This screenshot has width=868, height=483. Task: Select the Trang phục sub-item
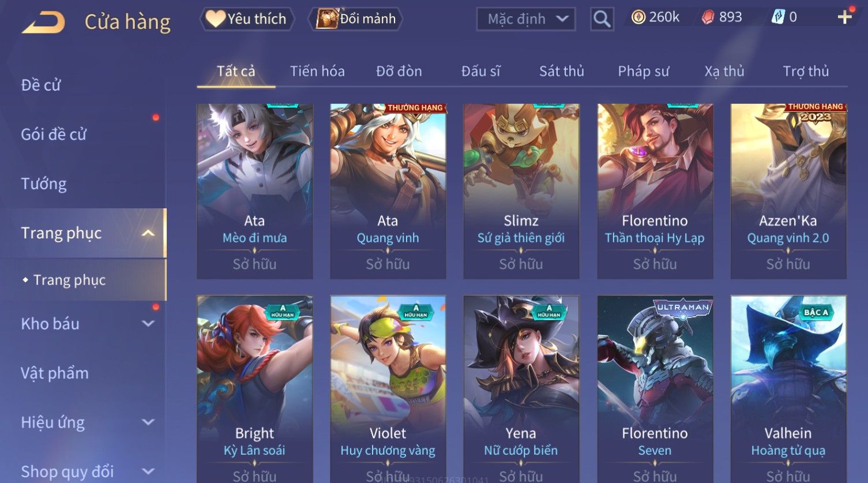tap(69, 280)
